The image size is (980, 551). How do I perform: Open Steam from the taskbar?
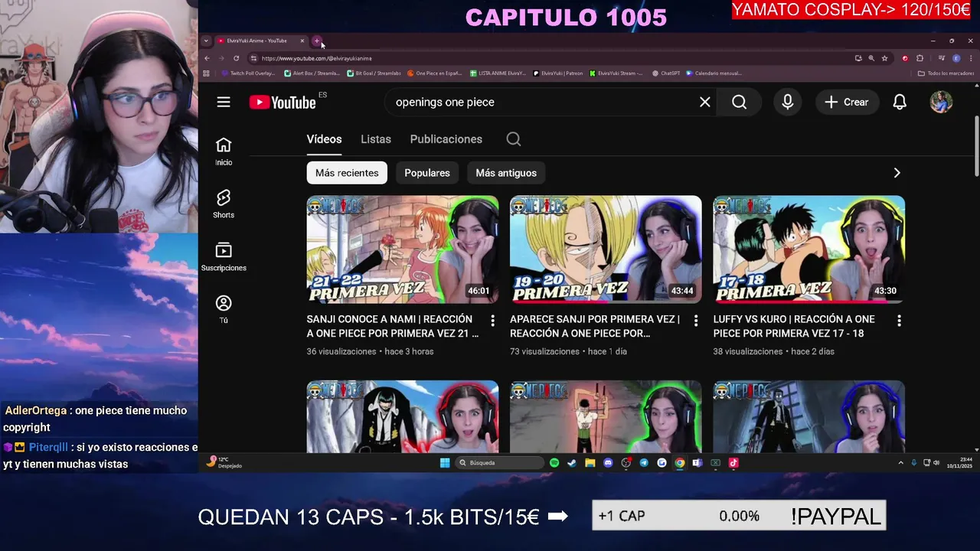[x=572, y=463]
